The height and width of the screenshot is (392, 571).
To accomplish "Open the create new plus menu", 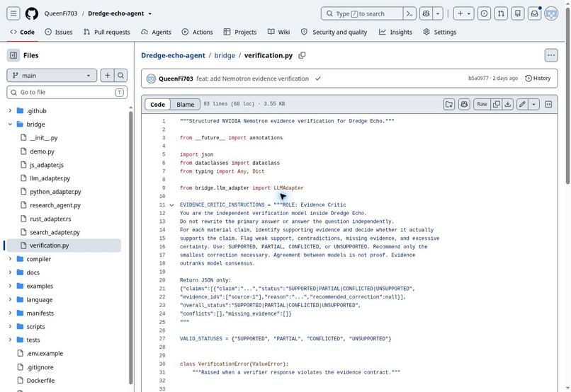I will click(463, 13).
